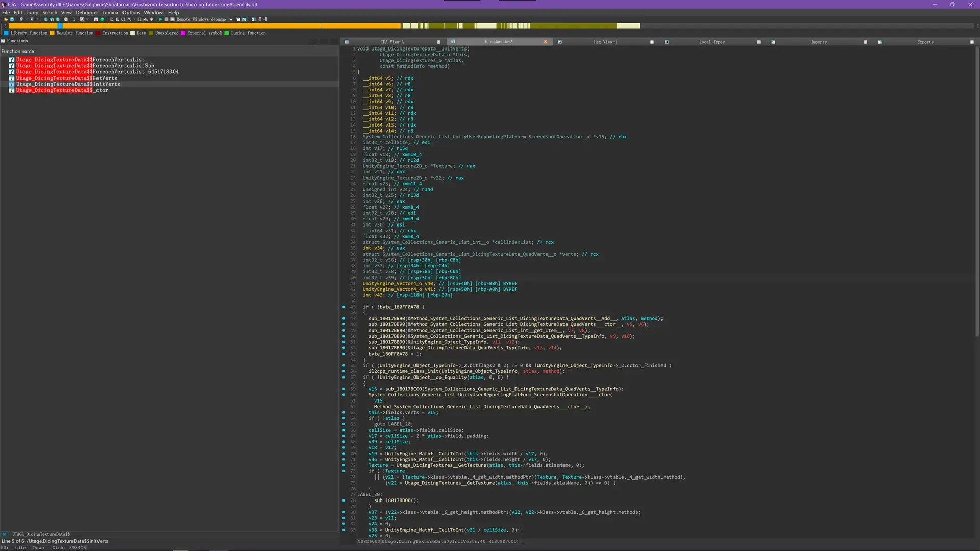Open the Jump menu
The height and width of the screenshot is (551, 980).
32,13
